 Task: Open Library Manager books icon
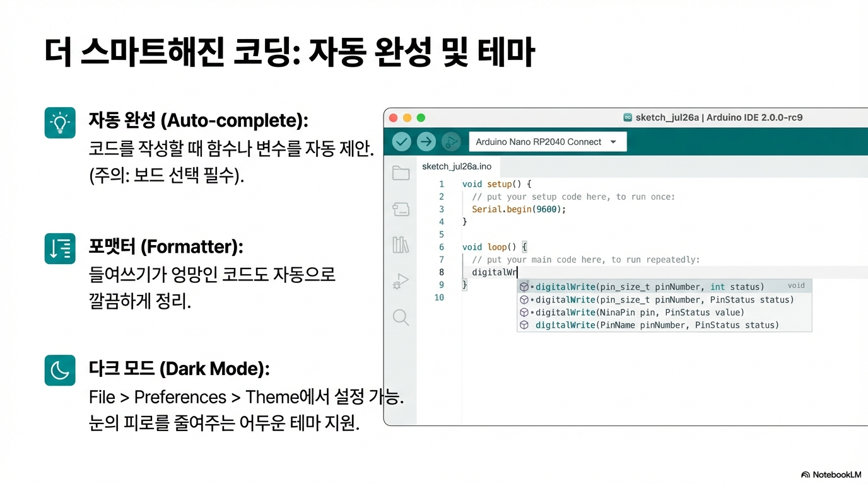(x=401, y=245)
